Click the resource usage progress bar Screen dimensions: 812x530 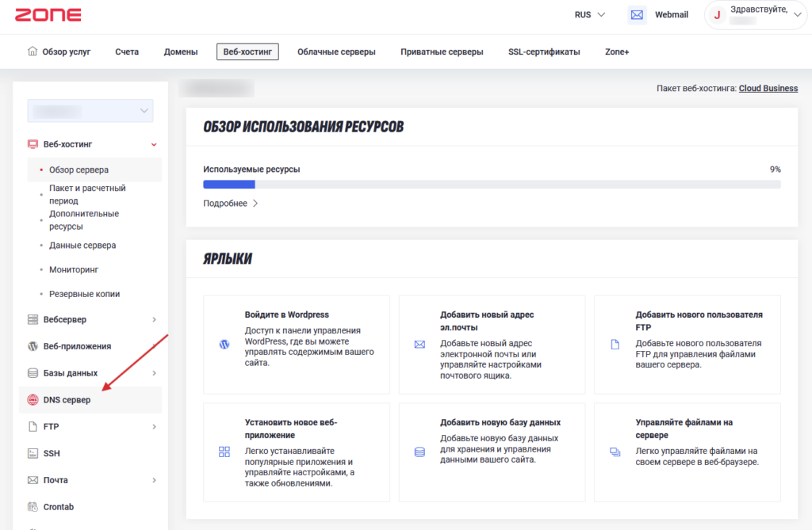click(492, 185)
